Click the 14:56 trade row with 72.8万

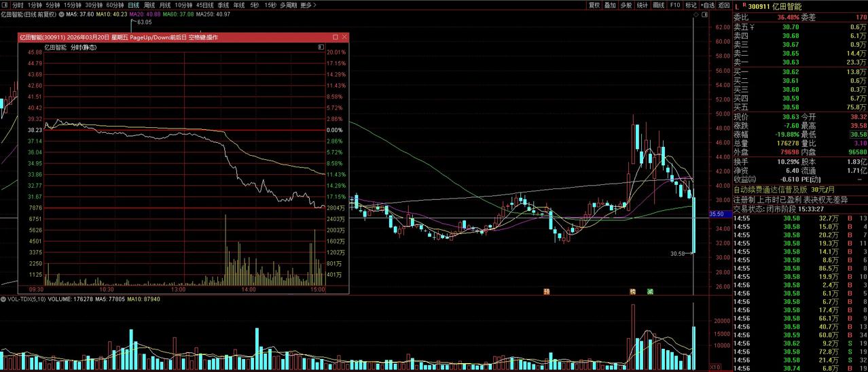coord(800,352)
